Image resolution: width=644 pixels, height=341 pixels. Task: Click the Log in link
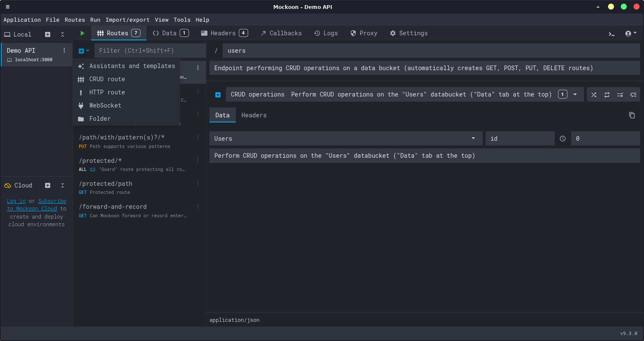16,201
